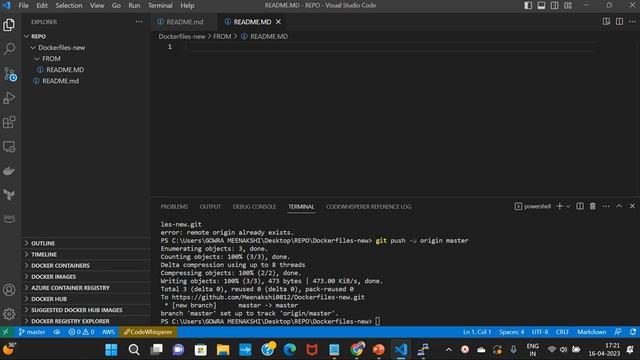Screen dimensions: 640x360
Task: Open terminal panel more actions ellipsis
Action: click(x=606, y=206)
